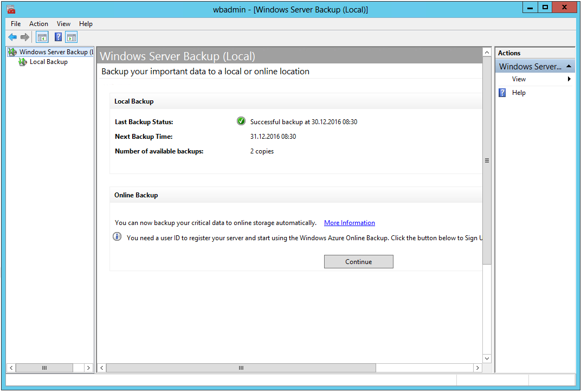Click main pane horizontal scroll right arrow

[477, 368]
